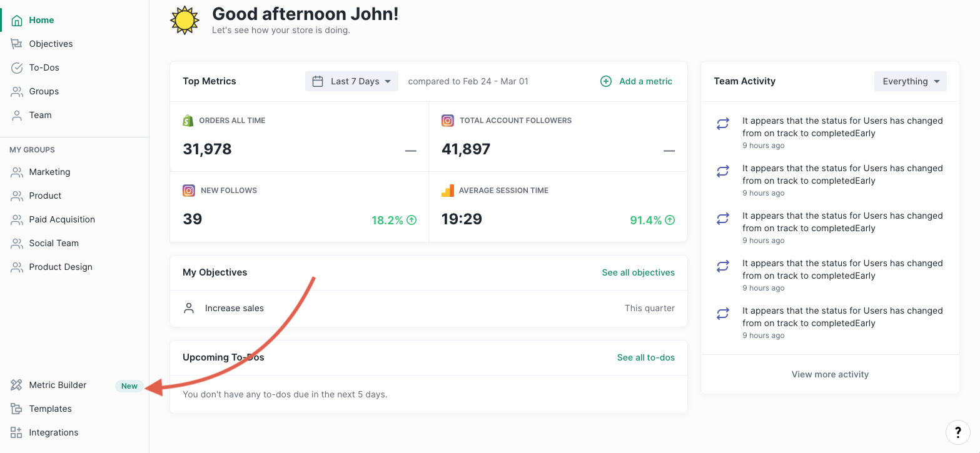
Task: Expand the Everything activity filter dropdown
Action: click(x=910, y=81)
